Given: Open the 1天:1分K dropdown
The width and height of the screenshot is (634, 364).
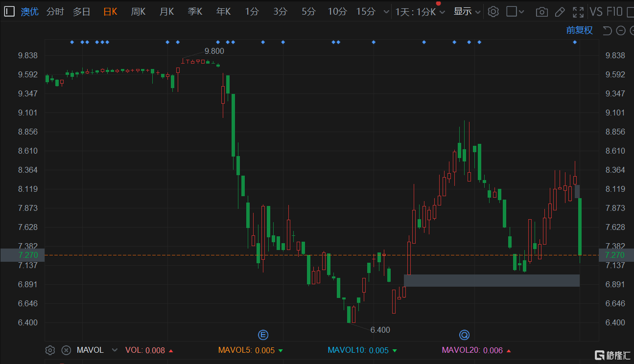Looking at the screenshot, I should pos(420,12).
